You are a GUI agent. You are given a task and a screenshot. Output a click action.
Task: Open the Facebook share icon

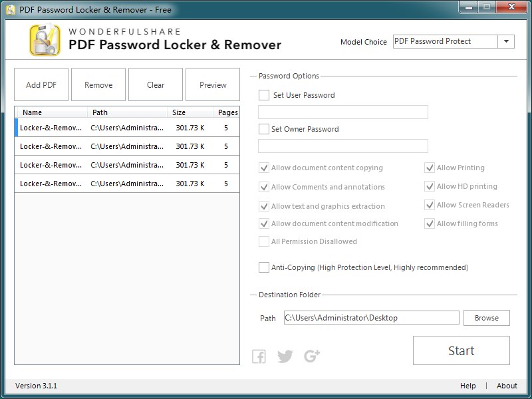[259, 356]
